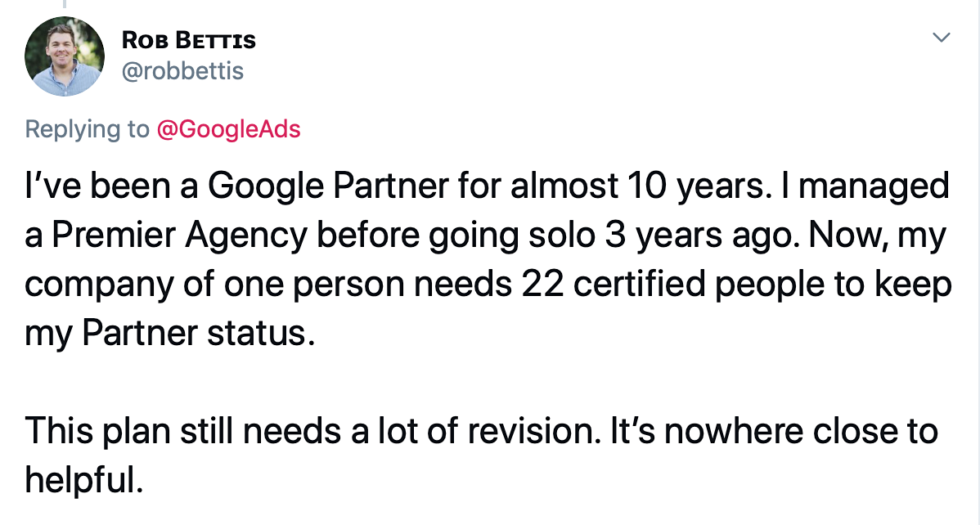Click the 'my Partner status.' line
This screenshot has width=980, height=525.
[x=170, y=333]
